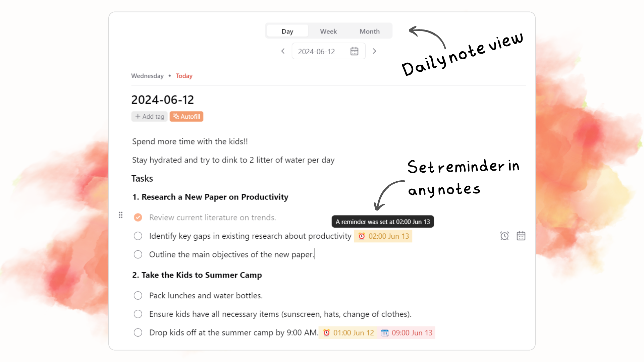The image size is (644, 362).
Task: Click the right arrow to go to next day
Action: coord(375,51)
